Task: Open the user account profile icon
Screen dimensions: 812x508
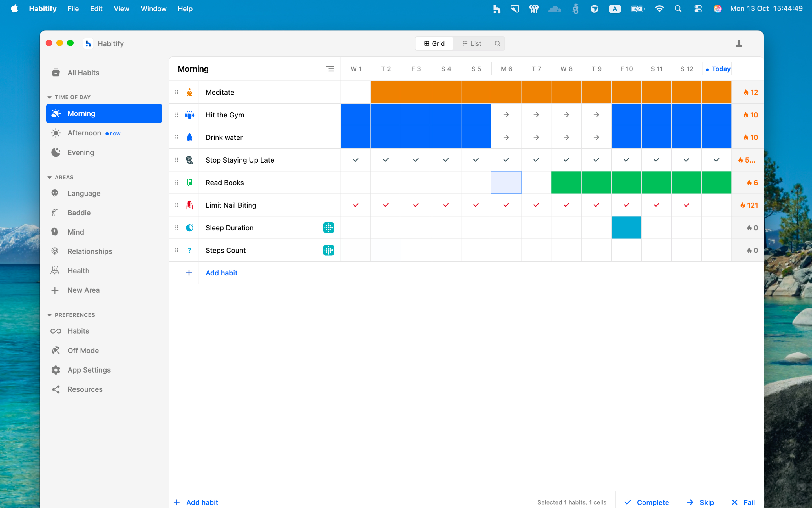Action: (x=738, y=44)
